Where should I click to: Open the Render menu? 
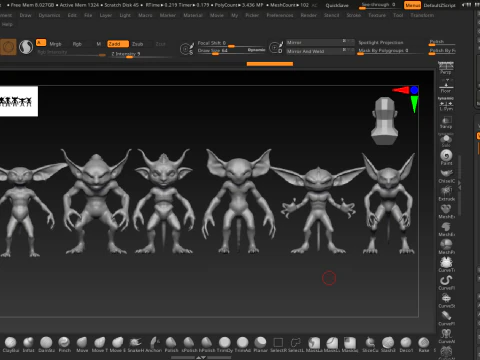point(308,15)
